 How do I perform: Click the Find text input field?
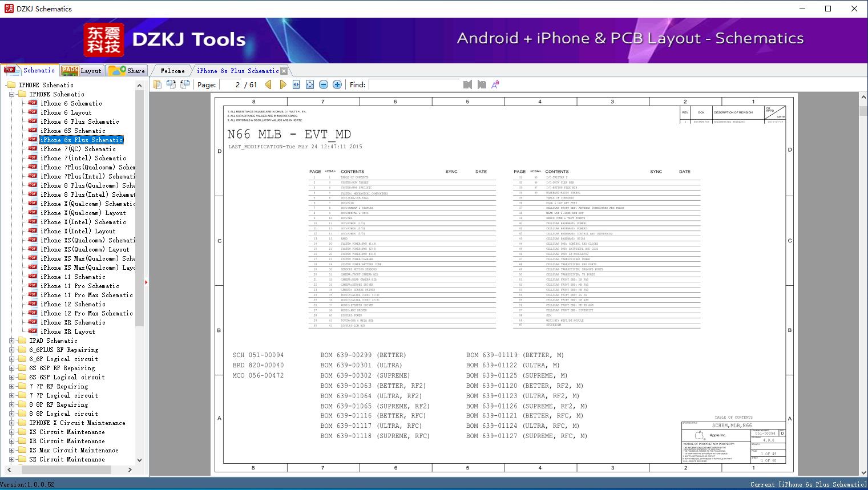[x=414, y=84]
